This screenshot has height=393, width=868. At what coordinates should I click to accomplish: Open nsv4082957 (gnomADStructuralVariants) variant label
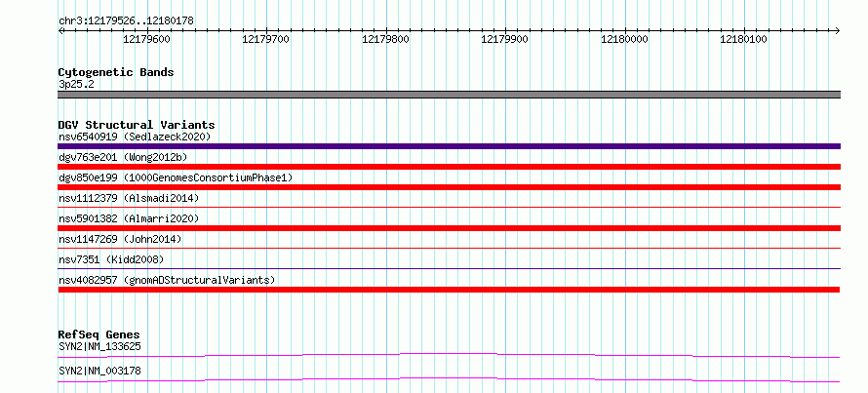pyautogui.click(x=167, y=280)
